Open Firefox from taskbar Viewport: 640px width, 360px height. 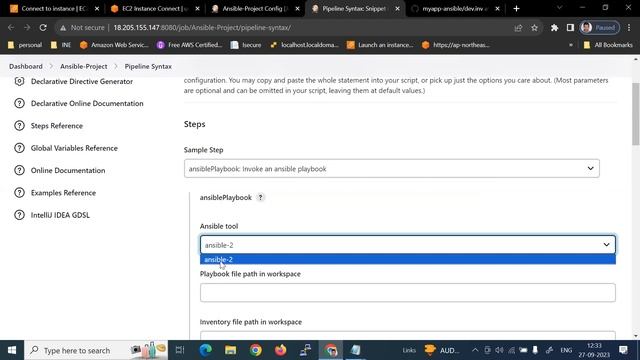pos(281,350)
